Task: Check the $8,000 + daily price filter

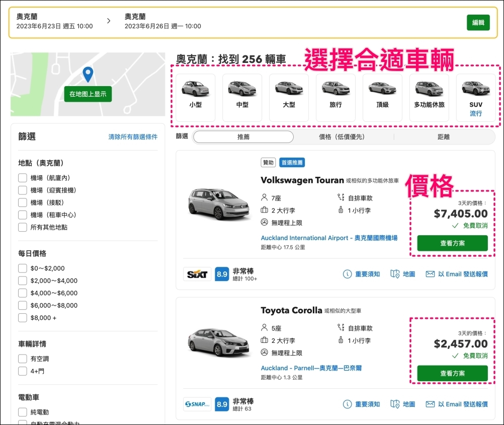Action: [x=23, y=318]
